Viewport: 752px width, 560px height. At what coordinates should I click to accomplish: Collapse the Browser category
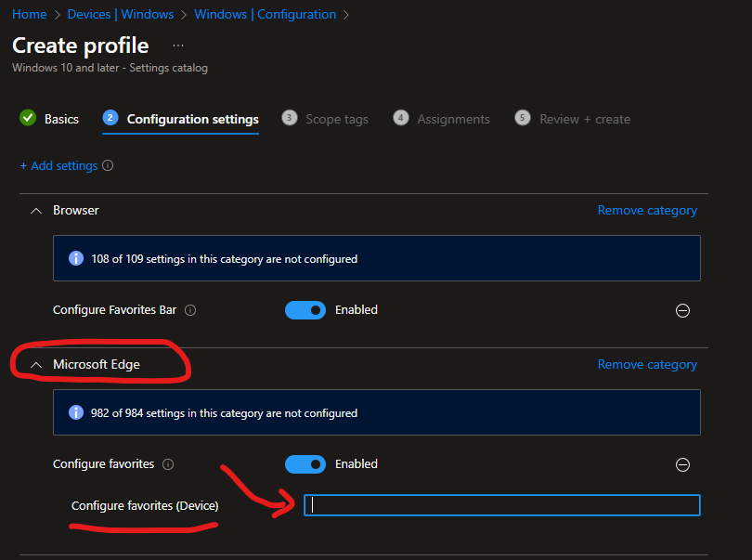(36, 211)
